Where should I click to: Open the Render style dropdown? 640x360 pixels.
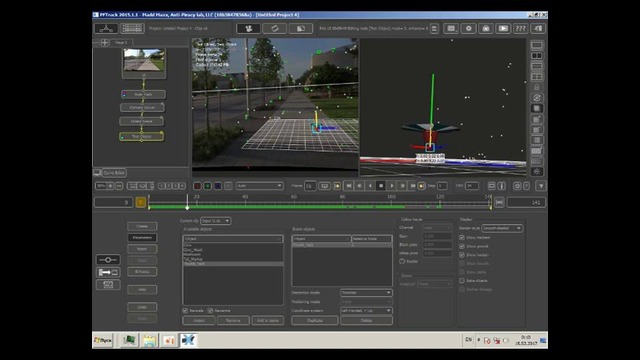click(x=502, y=228)
